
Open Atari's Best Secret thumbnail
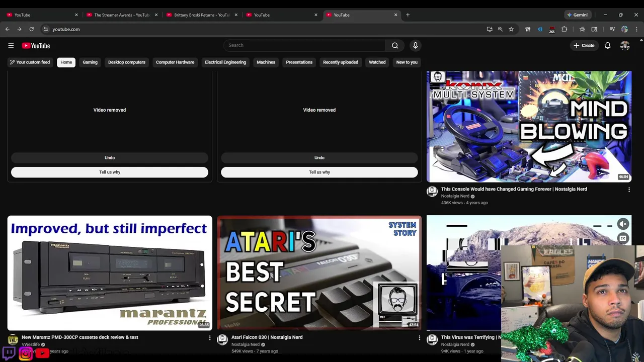point(319,273)
